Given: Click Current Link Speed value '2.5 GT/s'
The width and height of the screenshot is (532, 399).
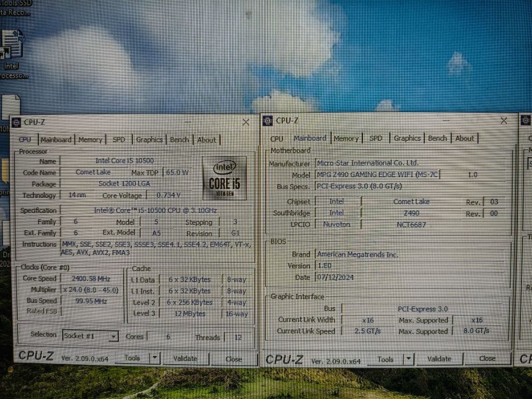Looking at the screenshot, I should [x=368, y=331].
